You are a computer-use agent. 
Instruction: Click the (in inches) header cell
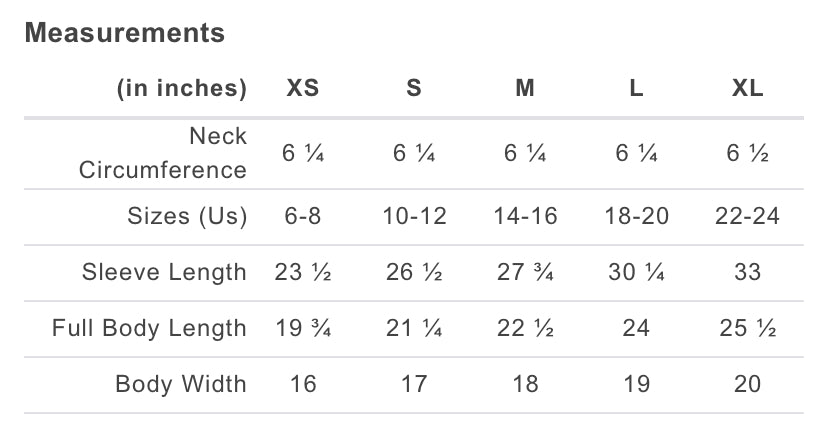pyautogui.click(x=182, y=88)
